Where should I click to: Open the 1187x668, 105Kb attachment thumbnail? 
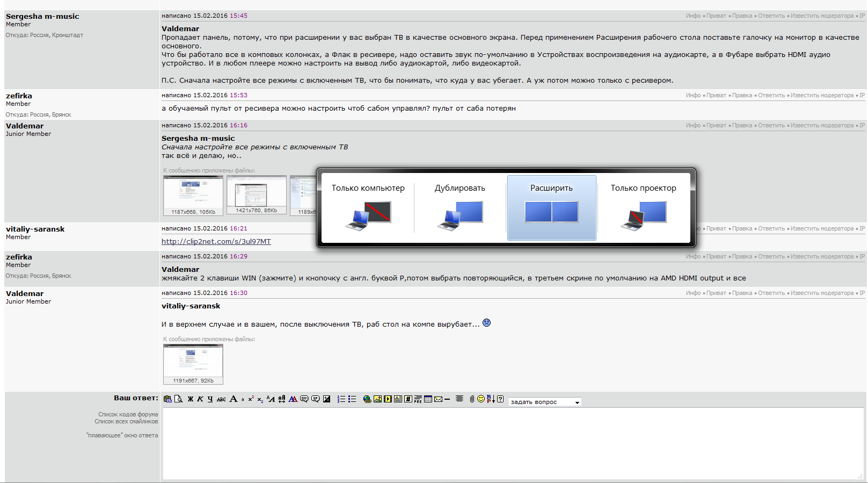point(193,196)
